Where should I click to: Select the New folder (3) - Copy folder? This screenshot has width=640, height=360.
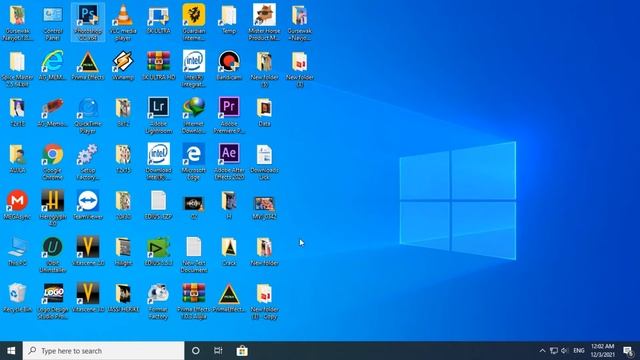click(x=264, y=301)
